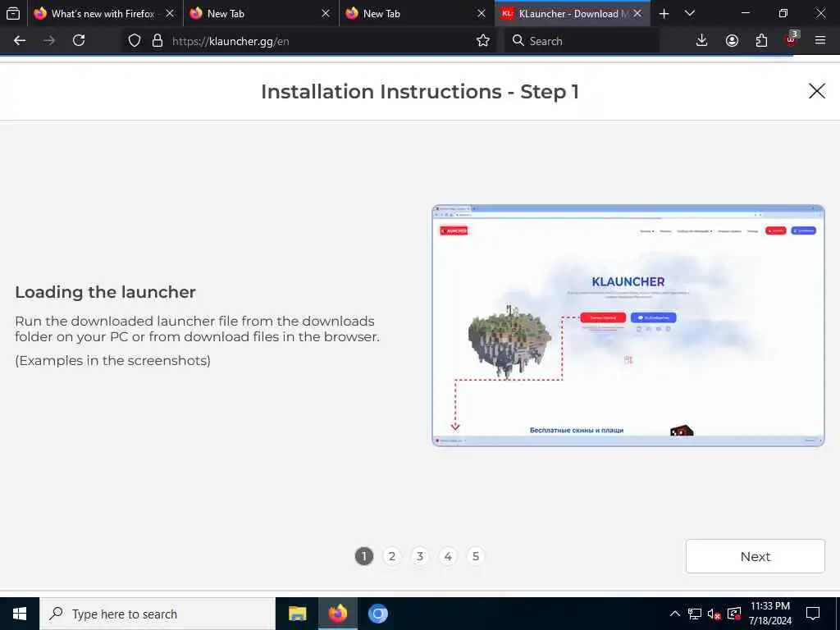This screenshot has width=840, height=630.
Task: Go to instruction step 1
Action: pos(363,557)
